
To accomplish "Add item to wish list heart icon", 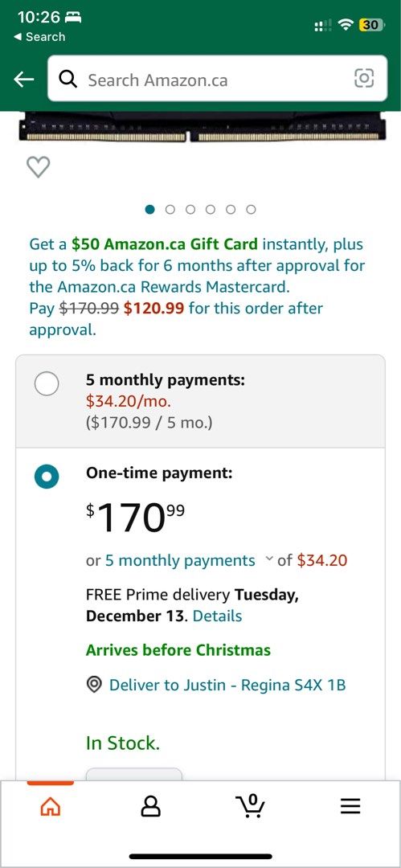I will 39,166.
